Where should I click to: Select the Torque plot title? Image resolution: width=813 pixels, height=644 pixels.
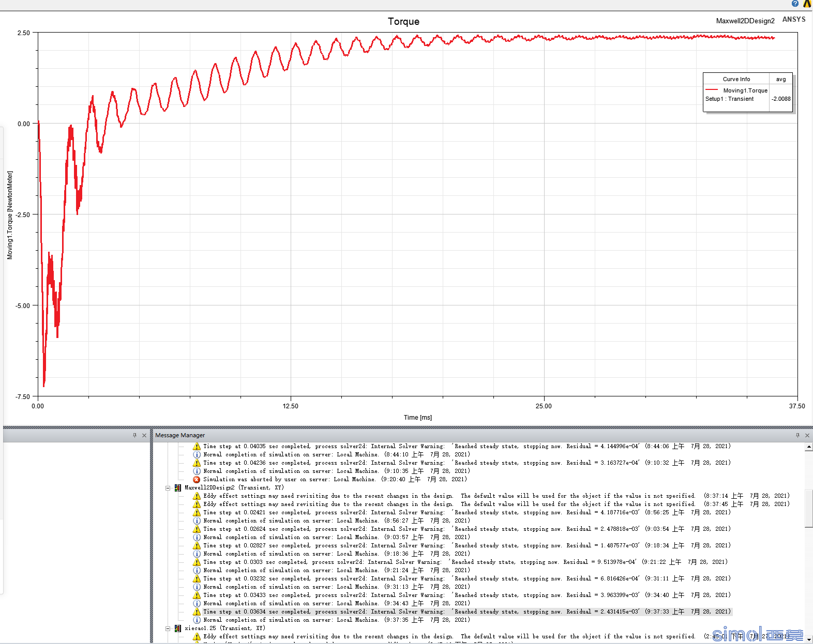(404, 21)
